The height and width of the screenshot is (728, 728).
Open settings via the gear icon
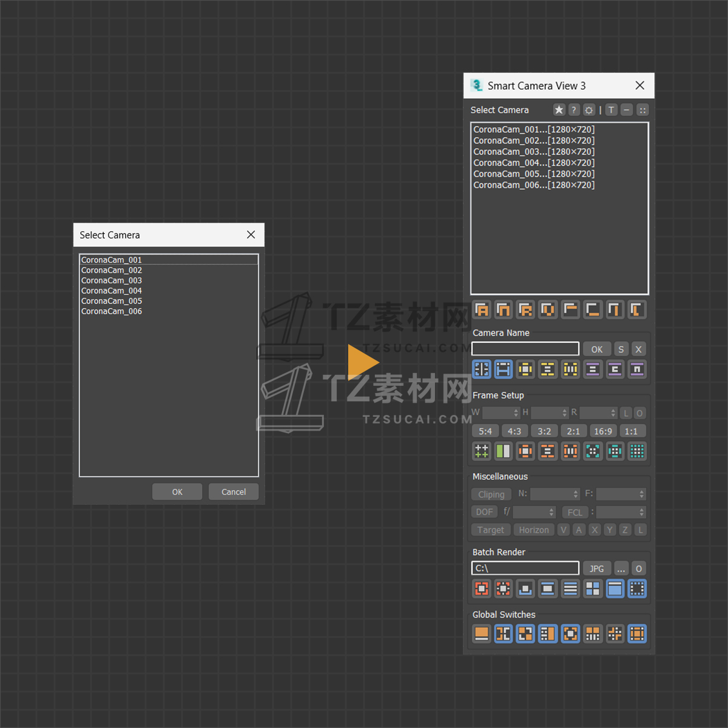click(x=589, y=110)
